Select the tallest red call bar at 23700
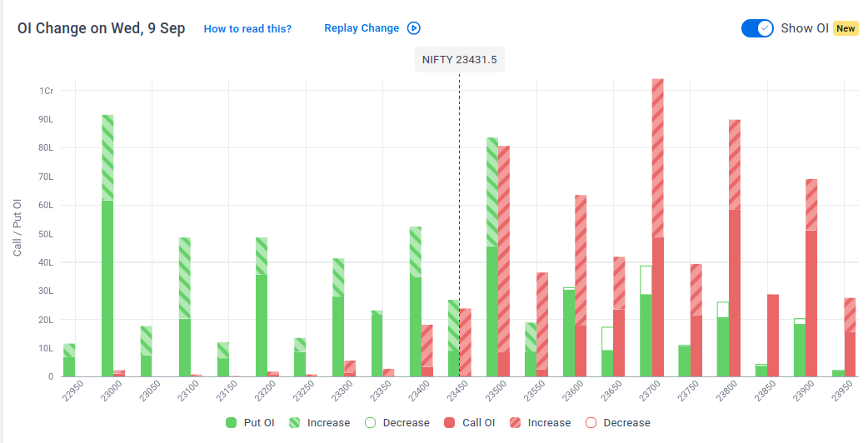Screen dimensions: 868x443 (x=657, y=228)
